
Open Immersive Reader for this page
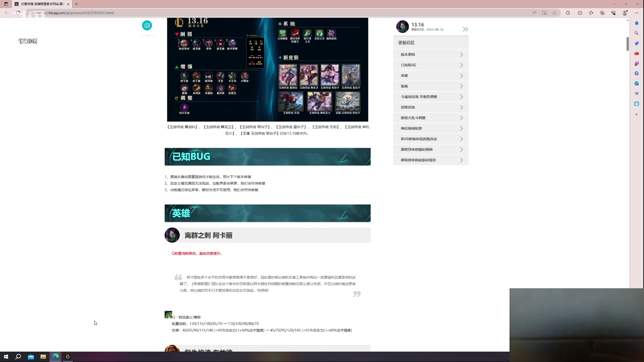click(x=544, y=13)
